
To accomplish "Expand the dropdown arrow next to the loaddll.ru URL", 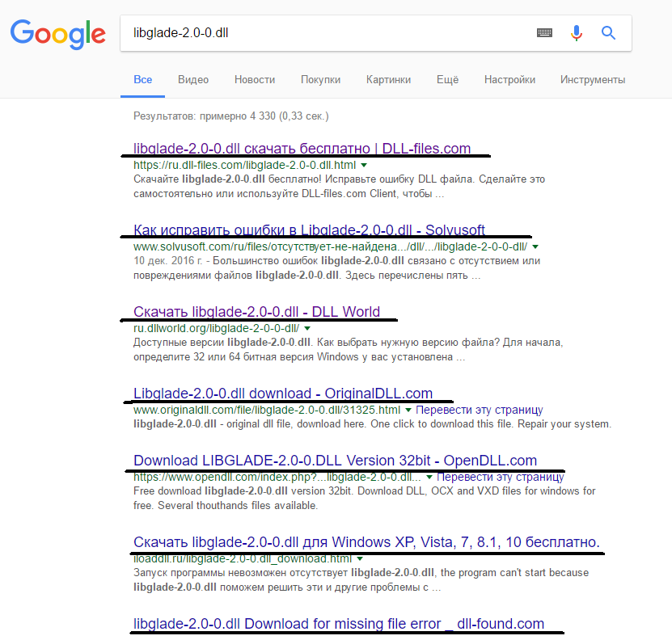I will point(360,558).
